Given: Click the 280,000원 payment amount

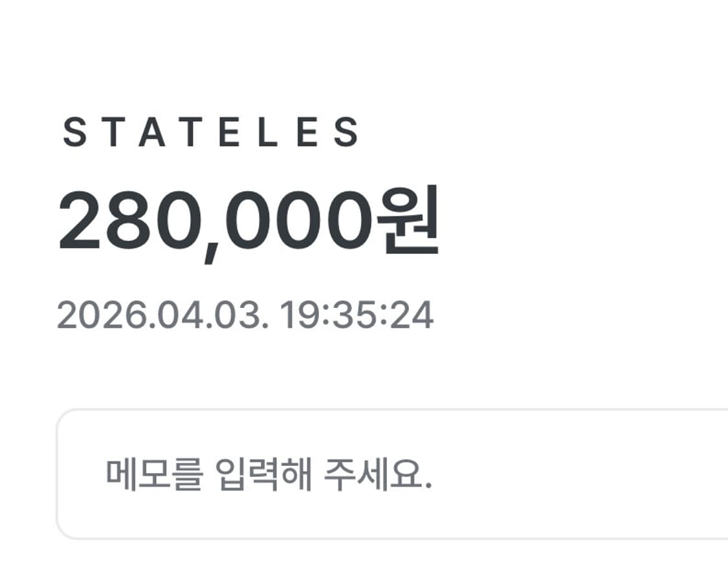Looking at the screenshot, I should pyautogui.click(x=248, y=222).
